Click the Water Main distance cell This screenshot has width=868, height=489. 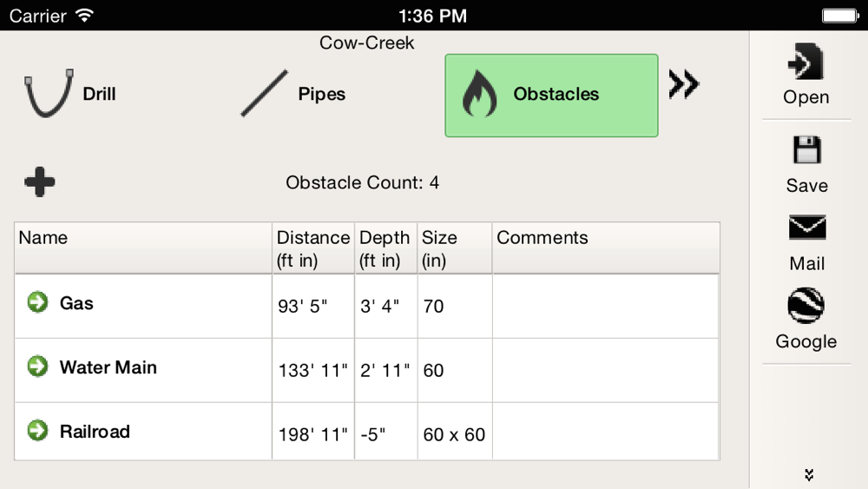pyautogui.click(x=313, y=371)
